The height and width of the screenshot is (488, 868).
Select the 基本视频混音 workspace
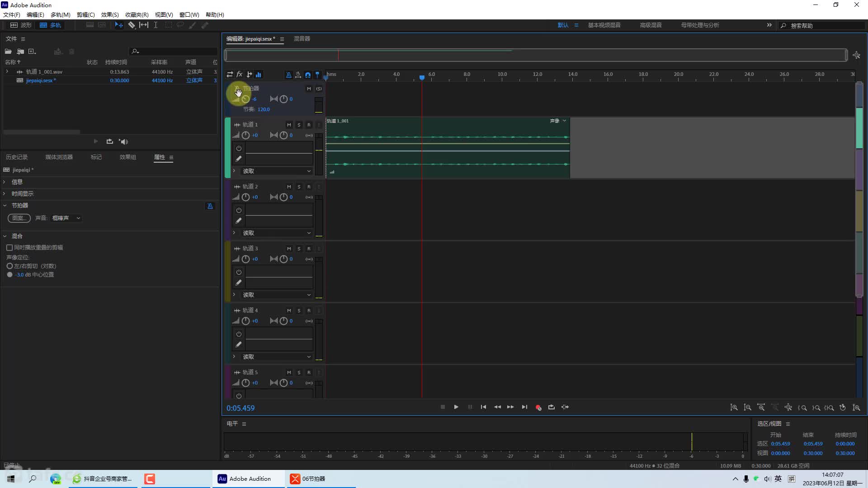pyautogui.click(x=604, y=25)
